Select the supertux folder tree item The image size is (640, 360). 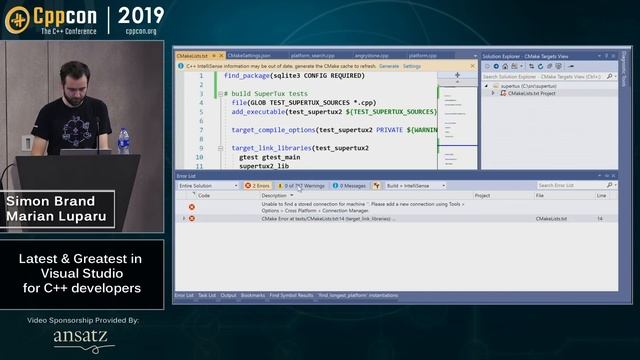(529, 86)
